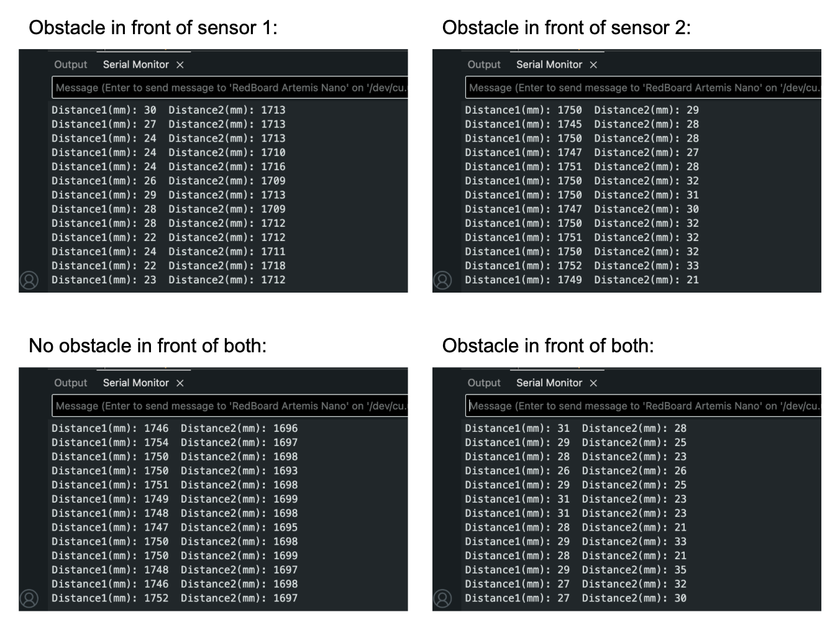Open account icon in no-obstacle panel
This screenshot has height=630, width=840.
(x=29, y=598)
